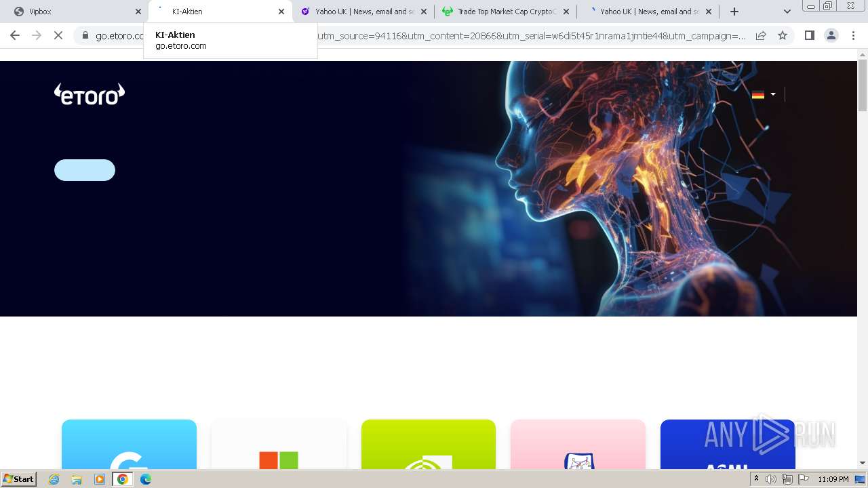Open the pink stock card
The image size is (868, 488).
578,444
